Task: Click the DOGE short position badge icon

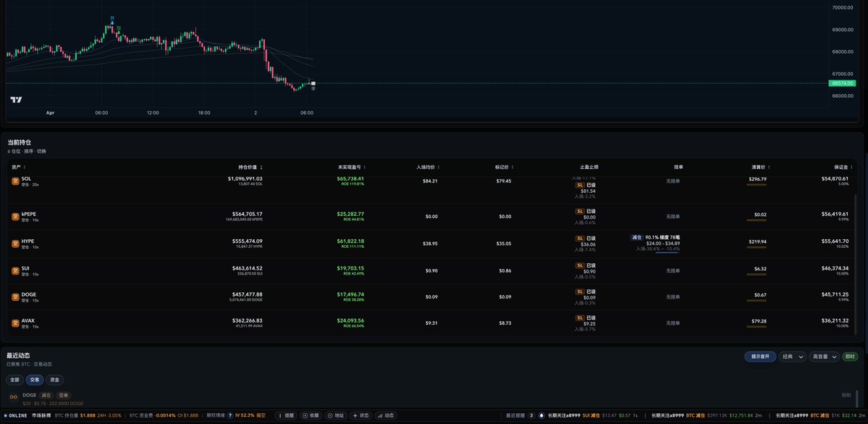Action: (15, 297)
